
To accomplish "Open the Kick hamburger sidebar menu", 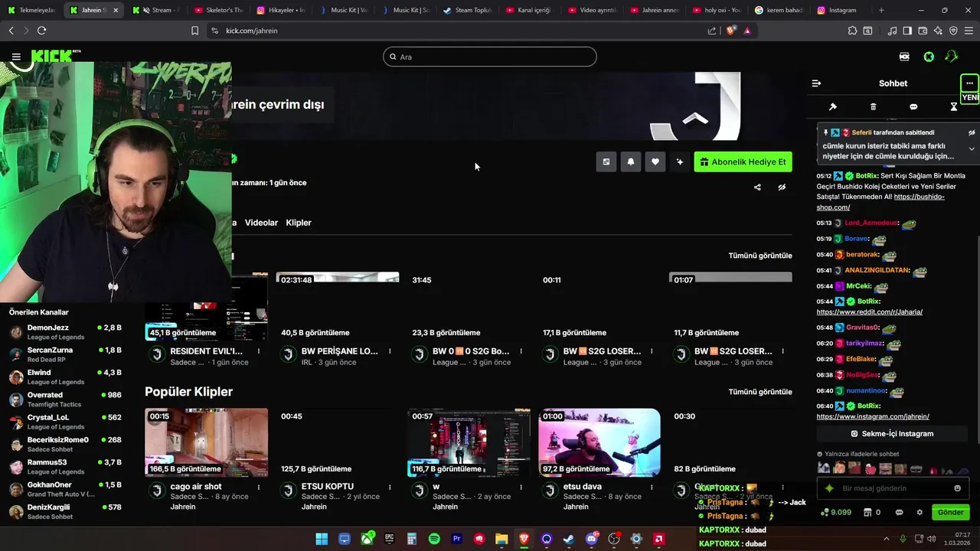I will click(x=16, y=57).
